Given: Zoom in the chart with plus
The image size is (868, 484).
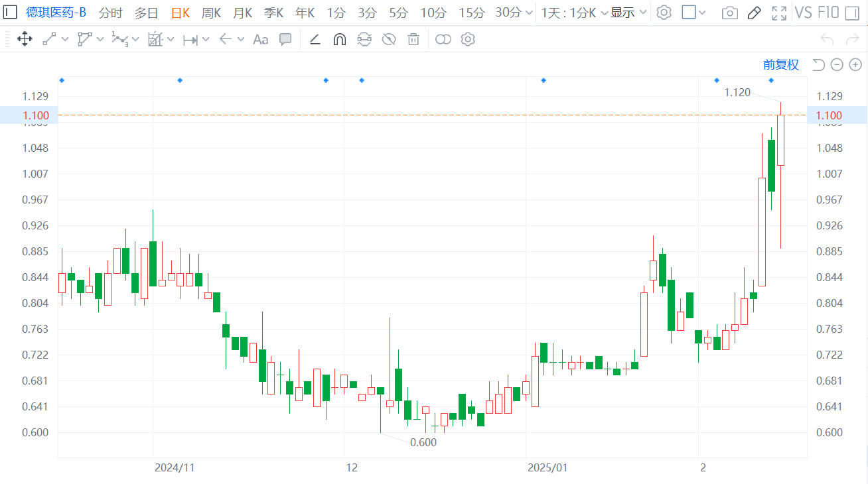Looking at the screenshot, I should (x=855, y=64).
